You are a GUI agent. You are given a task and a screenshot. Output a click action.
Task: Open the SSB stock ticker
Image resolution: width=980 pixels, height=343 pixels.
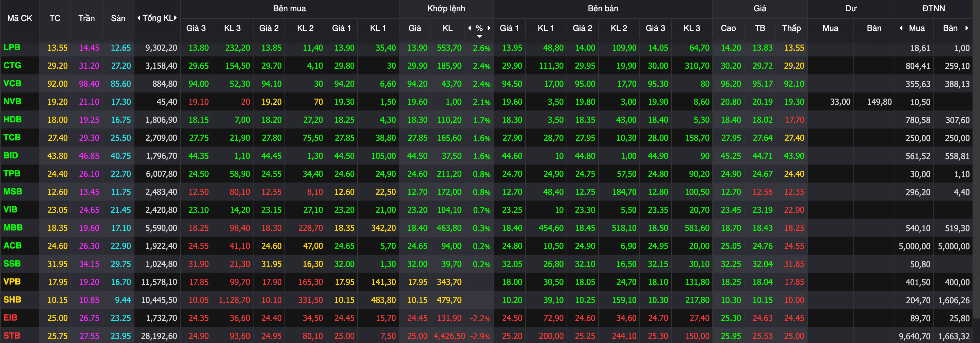(x=12, y=263)
